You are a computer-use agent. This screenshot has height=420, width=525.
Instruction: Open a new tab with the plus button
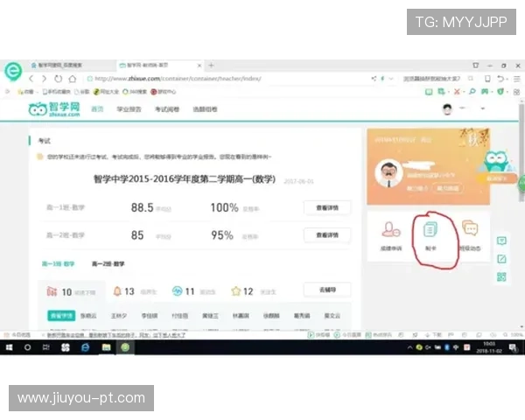tap(211, 66)
